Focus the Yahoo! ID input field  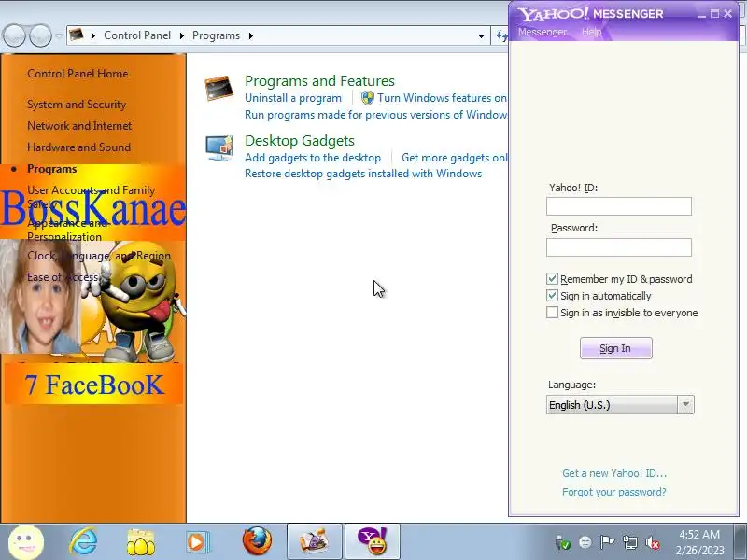coord(619,206)
